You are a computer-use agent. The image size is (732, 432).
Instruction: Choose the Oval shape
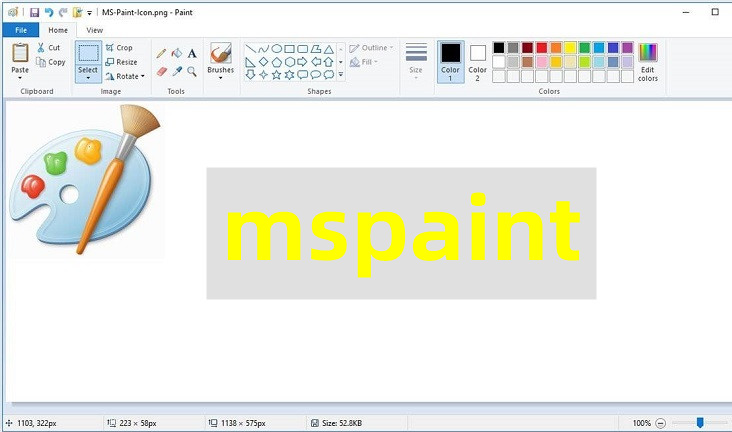[x=276, y=49]
